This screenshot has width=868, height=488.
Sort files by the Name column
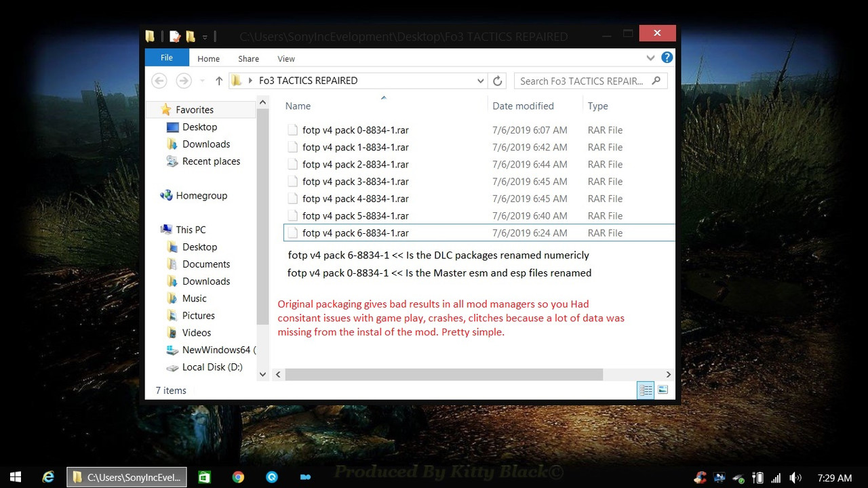click(298, 106)
